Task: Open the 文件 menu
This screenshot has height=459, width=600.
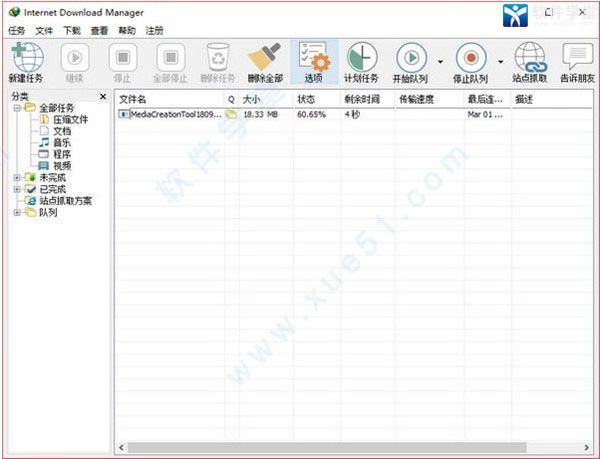Action: 44,31
